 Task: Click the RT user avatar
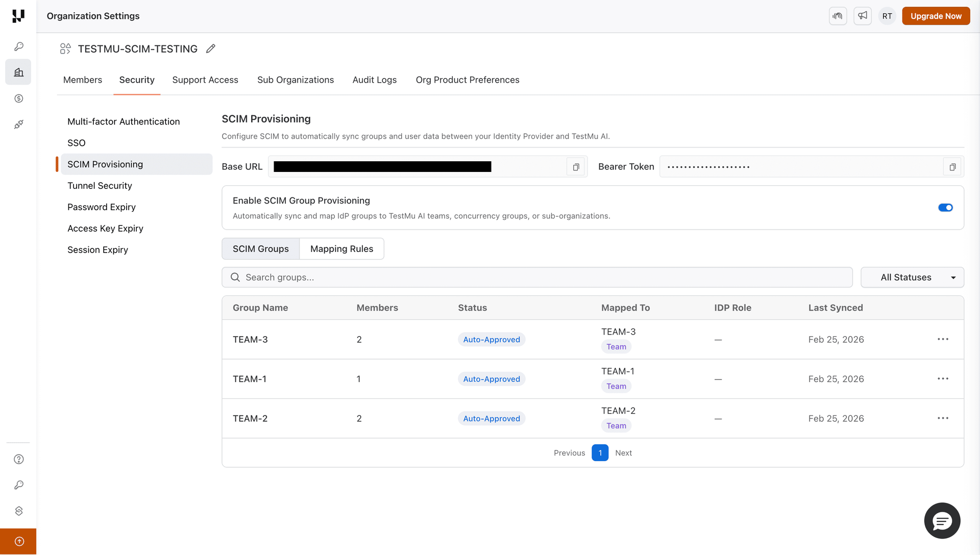[887, 16]
